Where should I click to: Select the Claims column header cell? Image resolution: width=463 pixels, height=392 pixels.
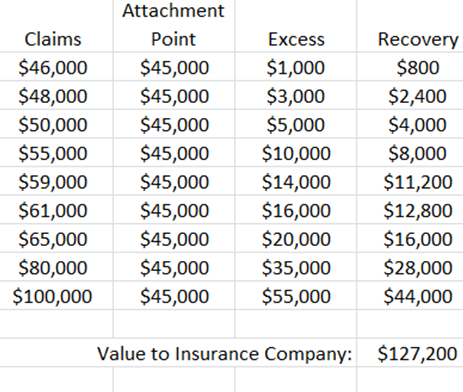point(53,39)
